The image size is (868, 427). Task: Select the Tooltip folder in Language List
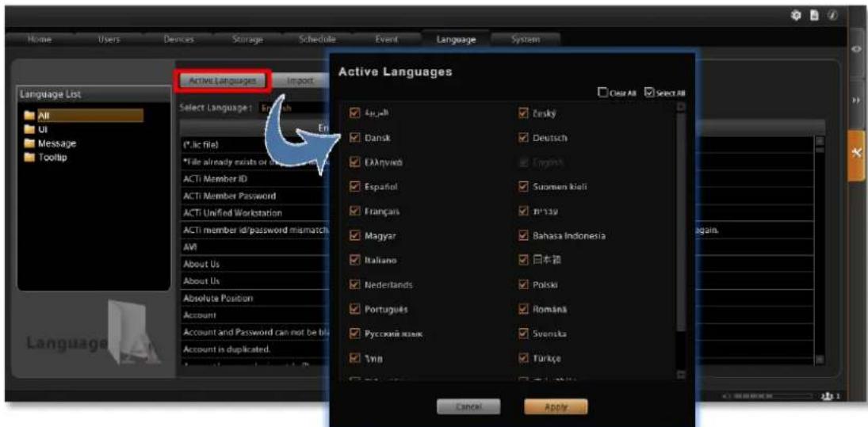point(47,157)
